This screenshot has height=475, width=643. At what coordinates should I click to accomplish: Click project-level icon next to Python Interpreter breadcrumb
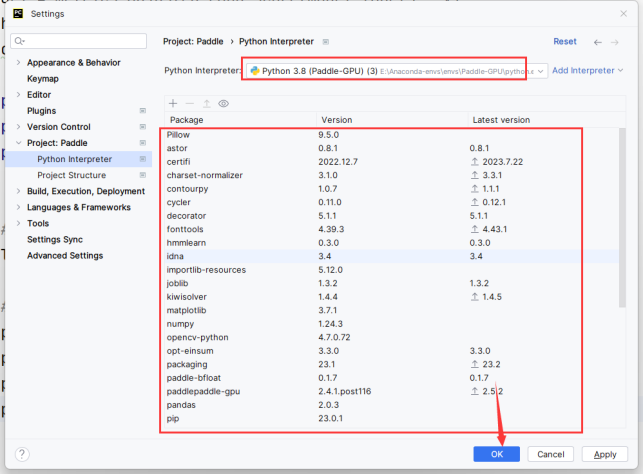click(x=326, y=42)
